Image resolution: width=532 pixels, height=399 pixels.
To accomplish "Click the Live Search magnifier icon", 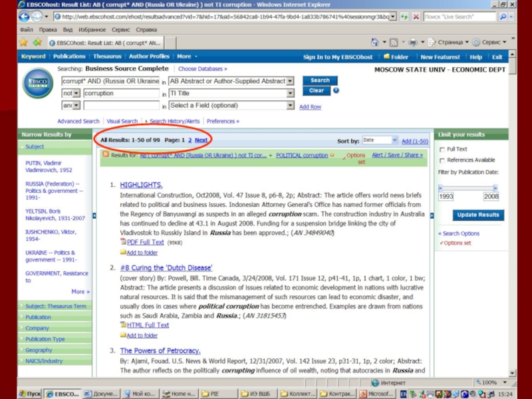I will point(503,17).
